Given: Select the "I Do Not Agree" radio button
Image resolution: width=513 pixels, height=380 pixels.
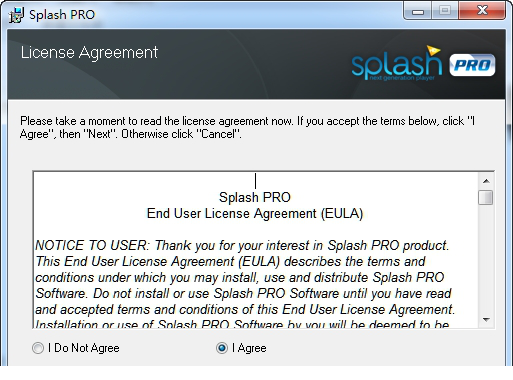Looking at the screenshot, I should coord(38,348).
